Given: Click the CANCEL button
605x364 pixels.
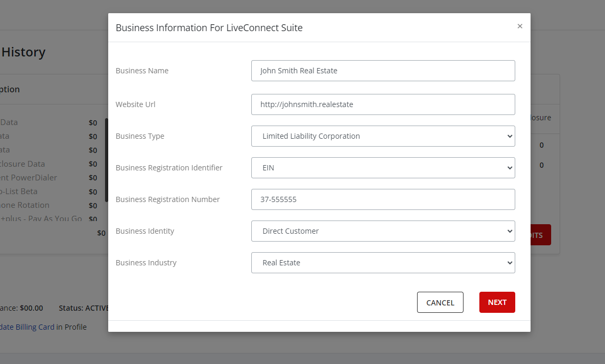Looking at the screenshot, I should (440, 302).
